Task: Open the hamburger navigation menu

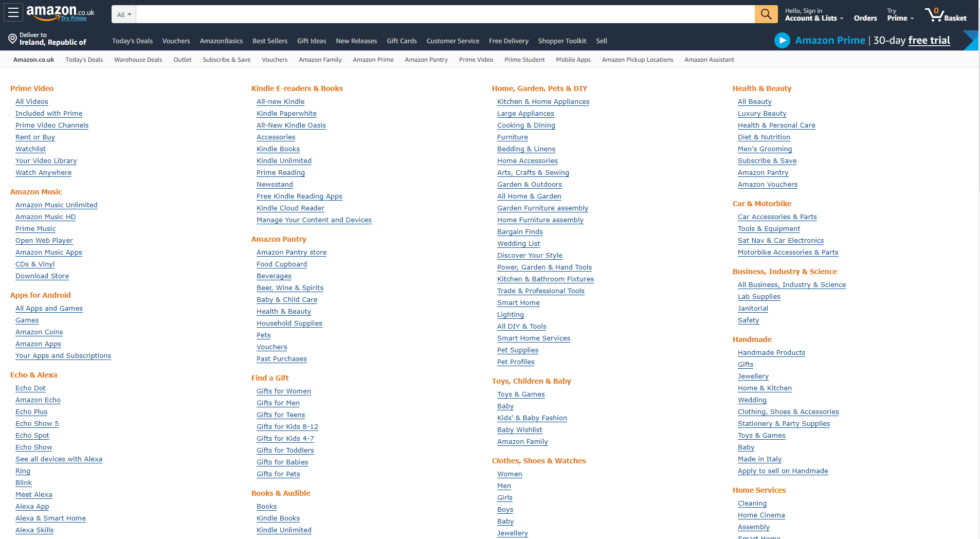Action: coord(13,12)
